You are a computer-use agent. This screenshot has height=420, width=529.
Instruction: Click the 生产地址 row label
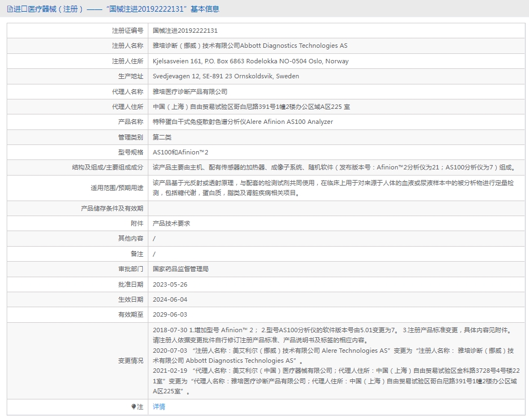(x=131, y=77)
